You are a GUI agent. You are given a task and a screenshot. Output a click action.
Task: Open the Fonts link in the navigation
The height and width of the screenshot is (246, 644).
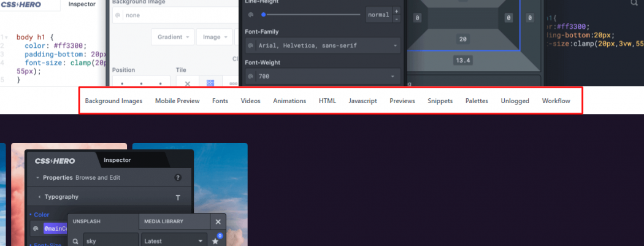[x=220, y=101]
